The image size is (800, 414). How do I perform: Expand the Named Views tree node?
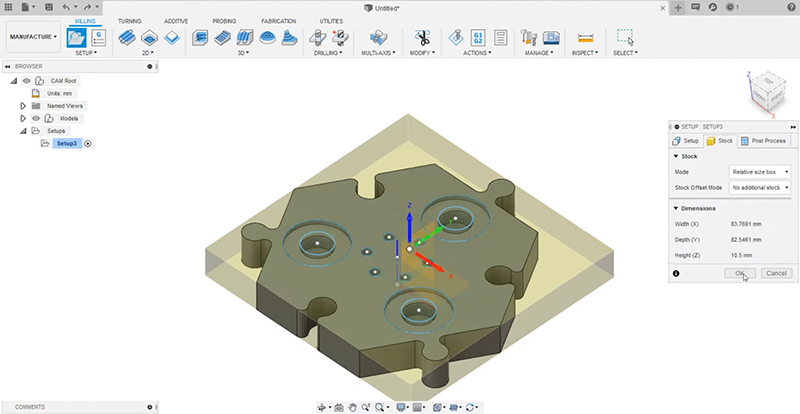pyautogui.click(x=23, y=105)
